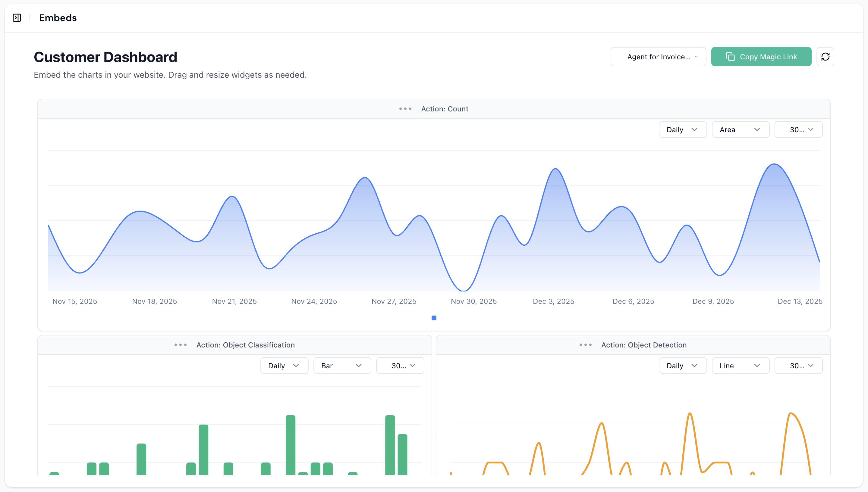868x492 pixels.
Task: Grab the drag handle on Action: Count widget
Action: 405,109
